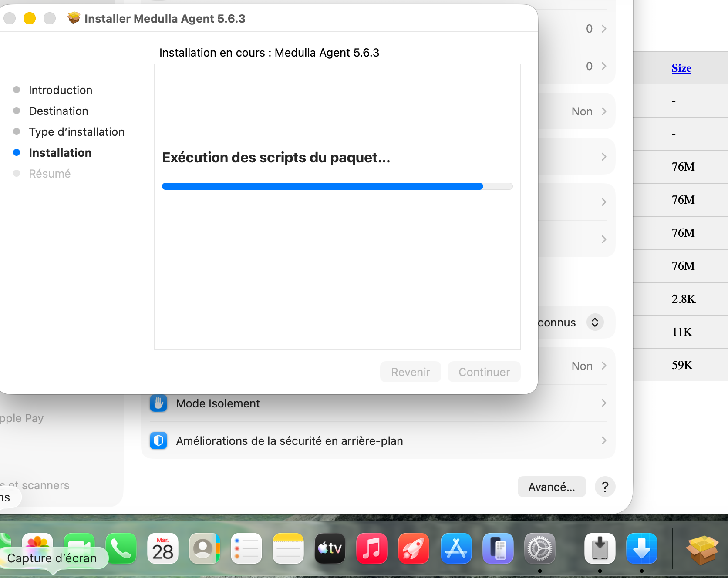Open Mode Isolement settings row
Image resolution: width=728 pixels, height=578 pixels.
pyautogui.click(x=378, y=403)
